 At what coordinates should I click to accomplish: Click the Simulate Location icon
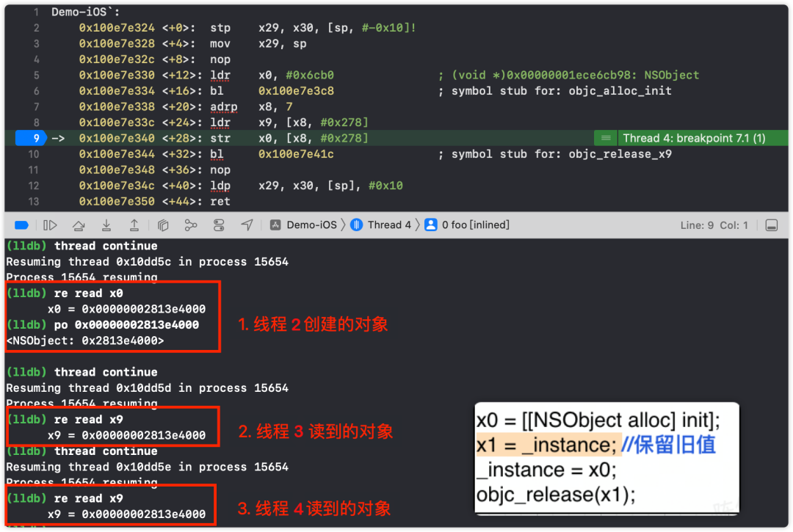click(x=248, y=225)
